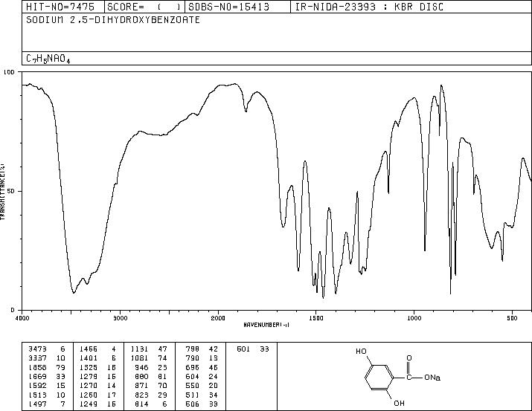Click the benzene ring in the structure diagram
532x411 pixels.
click(x=379, y=377)
